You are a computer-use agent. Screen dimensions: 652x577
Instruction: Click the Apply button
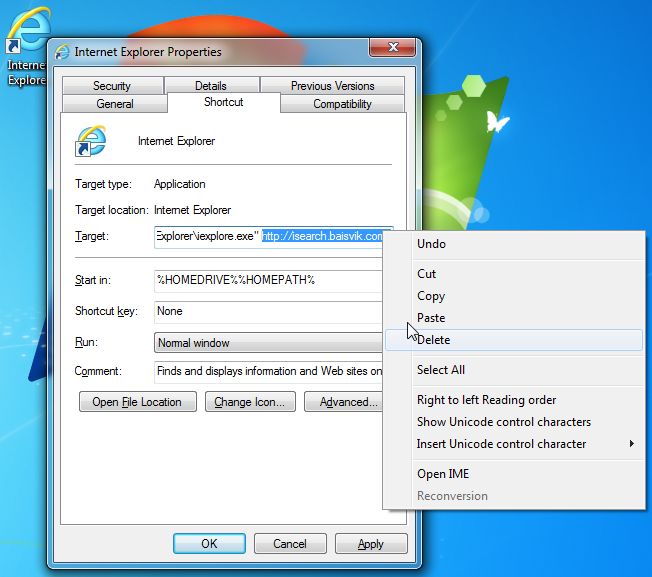[x=371, y=543]
